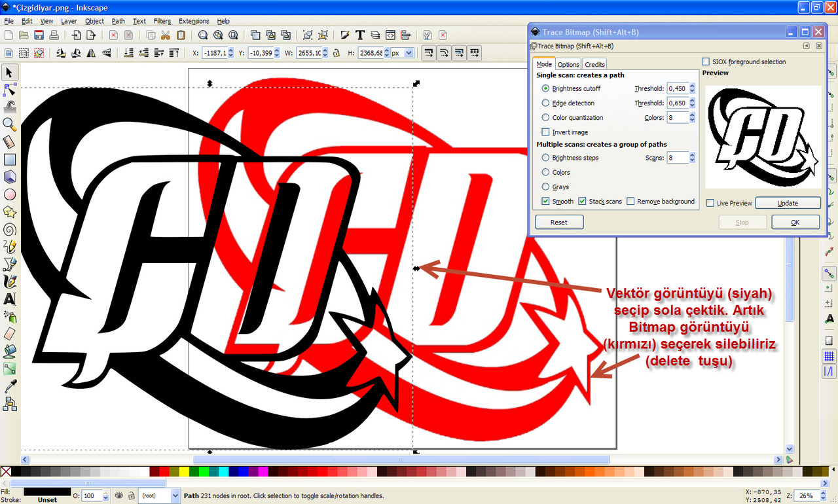Screen dimensions: 838x504
Task: Click the W width input field
Action: 308,53
